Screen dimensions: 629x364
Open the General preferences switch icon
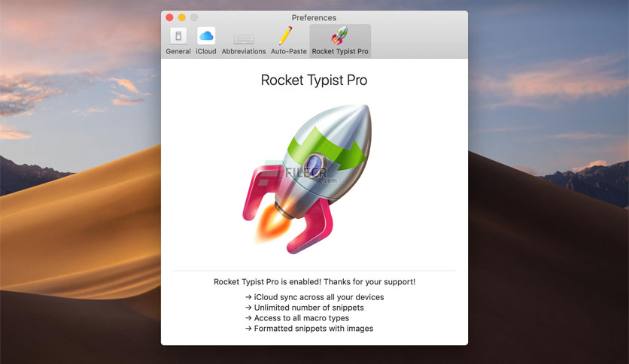tap(178, 36)
